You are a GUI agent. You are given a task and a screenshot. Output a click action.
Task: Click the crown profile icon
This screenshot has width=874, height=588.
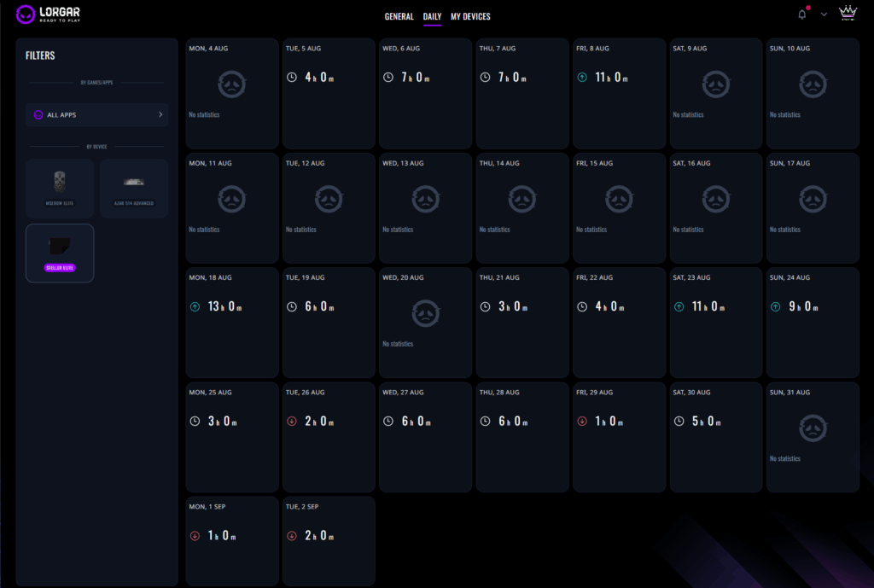coord(848,14)
